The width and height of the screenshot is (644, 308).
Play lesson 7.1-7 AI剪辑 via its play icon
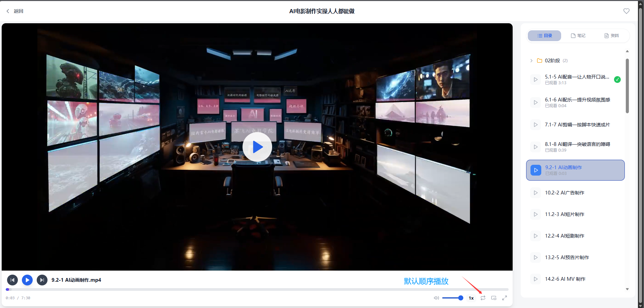tap(536, 125)
